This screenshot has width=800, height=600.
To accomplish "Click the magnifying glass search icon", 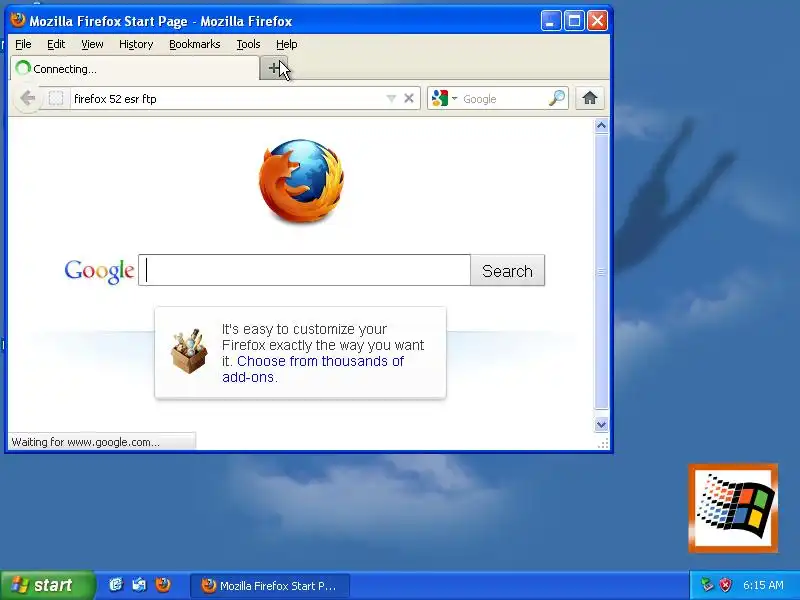I will click(x=557, y=98).
